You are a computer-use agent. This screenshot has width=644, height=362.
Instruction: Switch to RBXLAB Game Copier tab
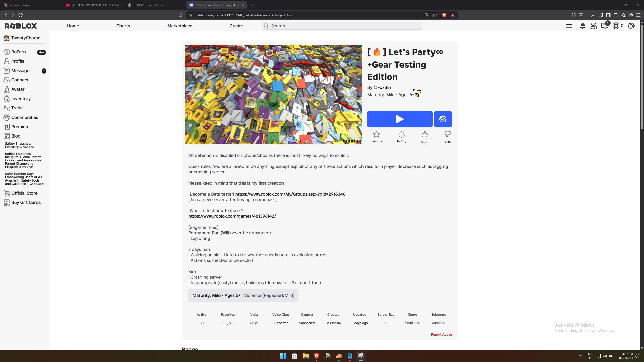148,5
